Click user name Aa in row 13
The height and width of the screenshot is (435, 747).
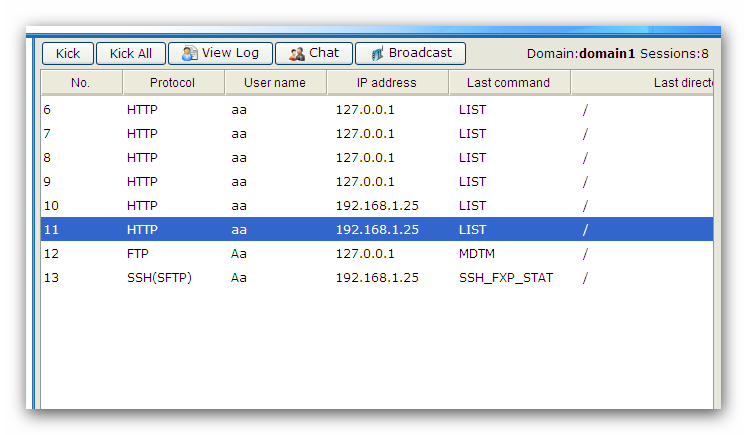tap(239, 278)
